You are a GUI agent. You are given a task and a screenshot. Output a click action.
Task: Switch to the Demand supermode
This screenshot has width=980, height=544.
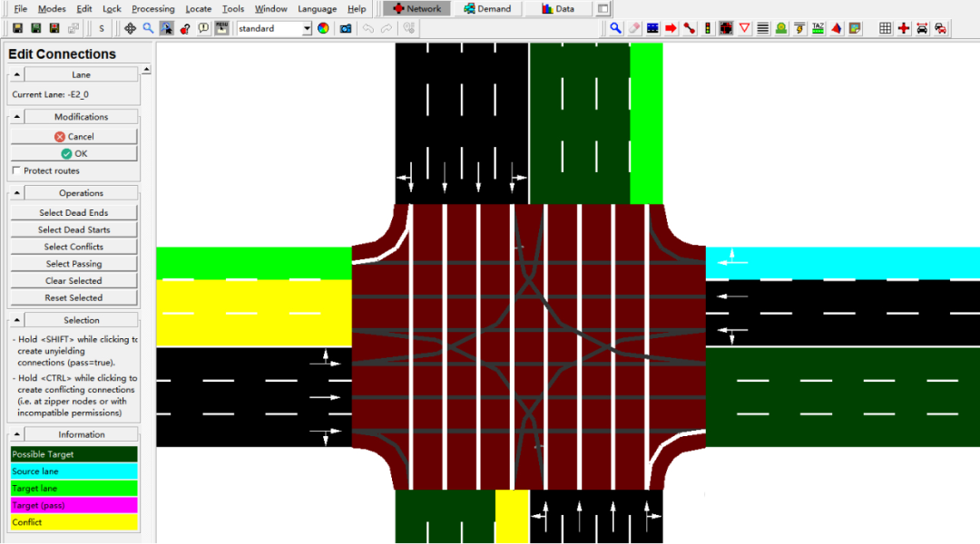[x=487, y=9]
